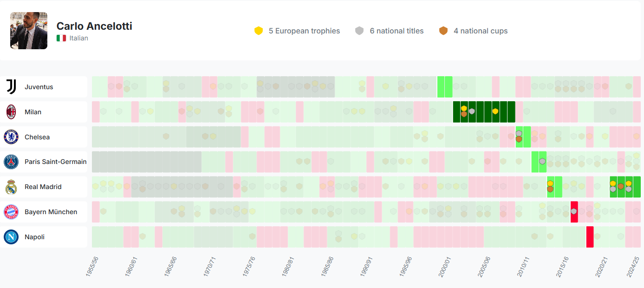Click the 1975/76 axis label

click(249, 267)
